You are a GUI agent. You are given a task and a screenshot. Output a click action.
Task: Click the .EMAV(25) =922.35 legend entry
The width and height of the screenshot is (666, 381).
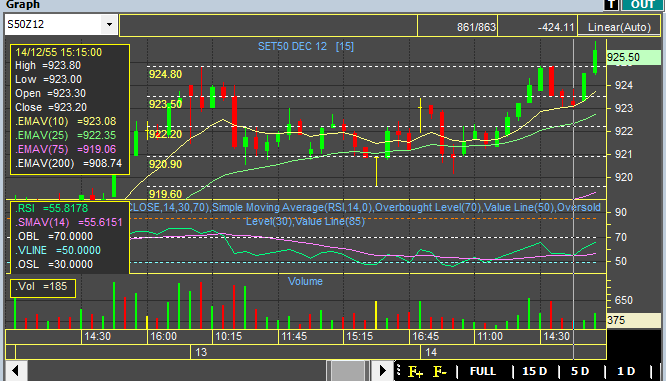[65, 135]
